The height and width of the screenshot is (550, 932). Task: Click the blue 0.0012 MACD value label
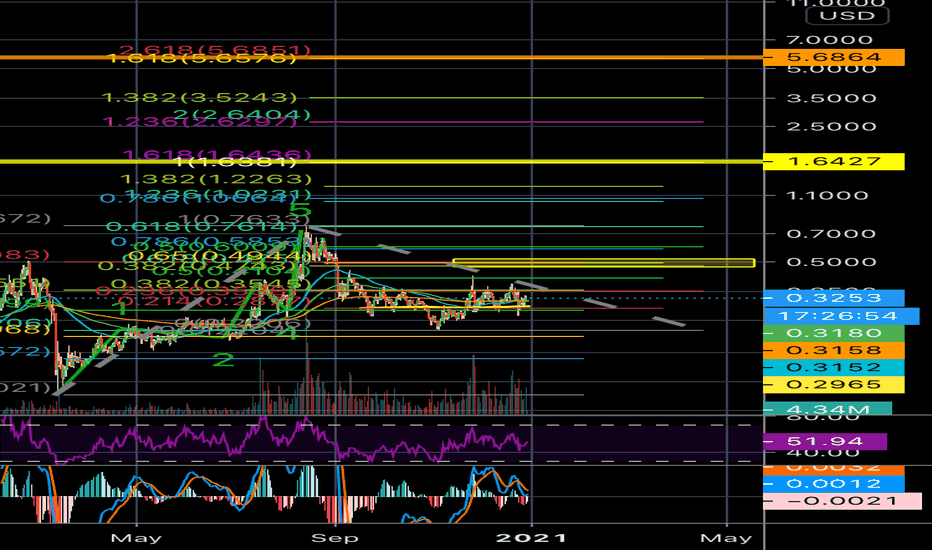833,484
